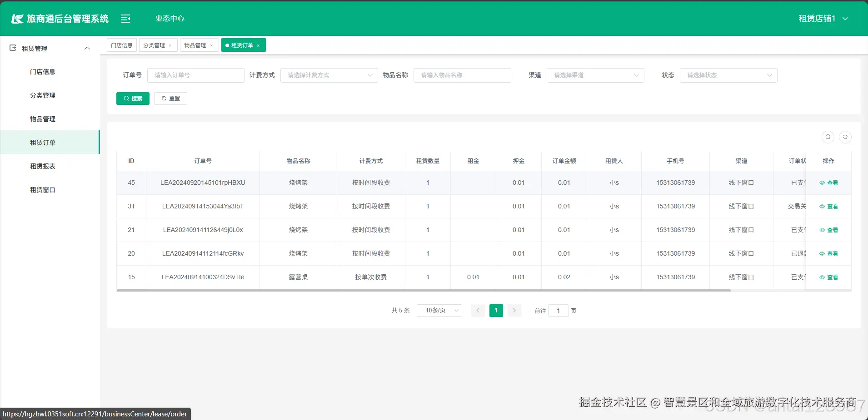Open 物品管理 in the sidebar
Screen dimensions: 868x420
point(50,119)
